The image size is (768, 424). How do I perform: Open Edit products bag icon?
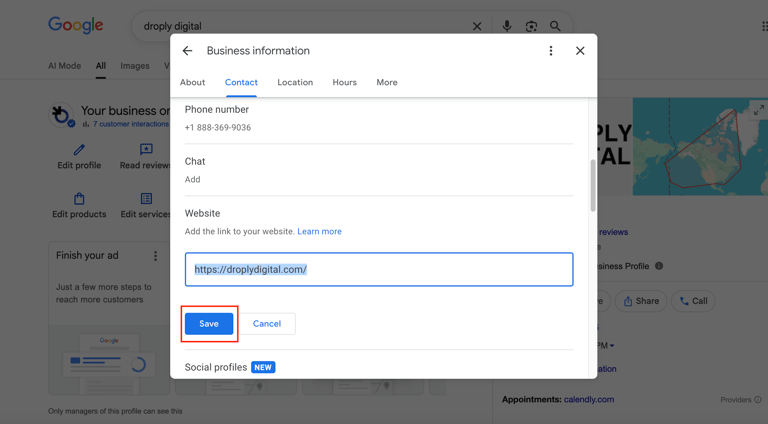point(79,199)
